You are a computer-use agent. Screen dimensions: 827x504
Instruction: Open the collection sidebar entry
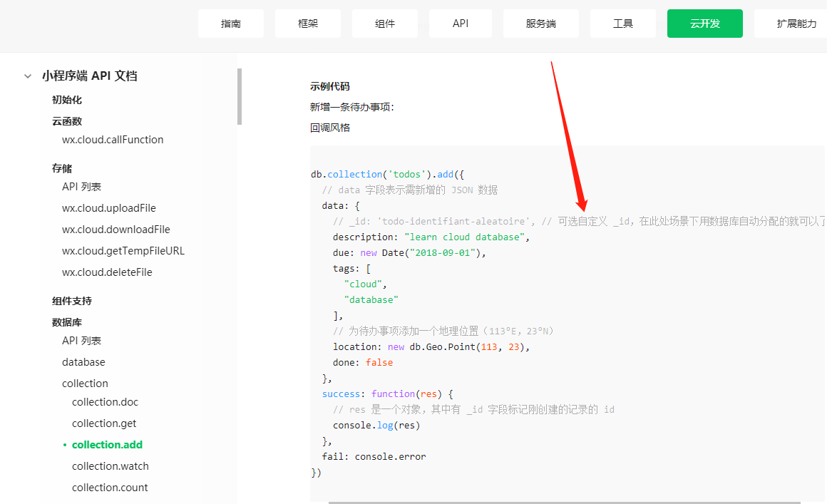[85, 384]
